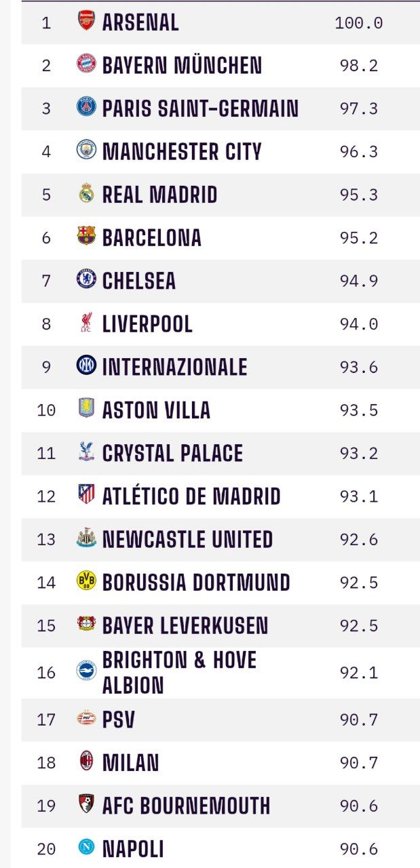420x868 pixels.
Task: Click the Napoli club icon
Action: (86, 846)
